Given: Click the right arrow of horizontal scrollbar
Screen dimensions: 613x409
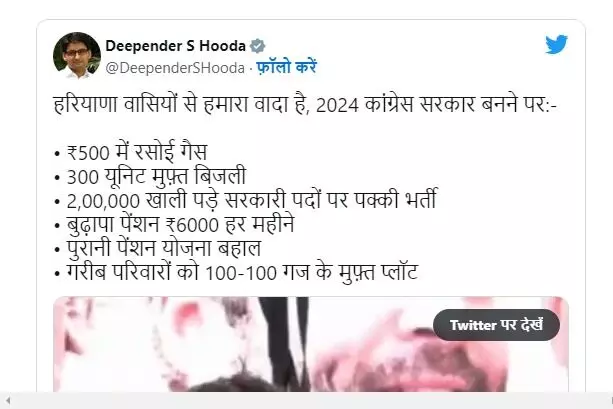Looking at the screenshot, I should pos(611,401).
